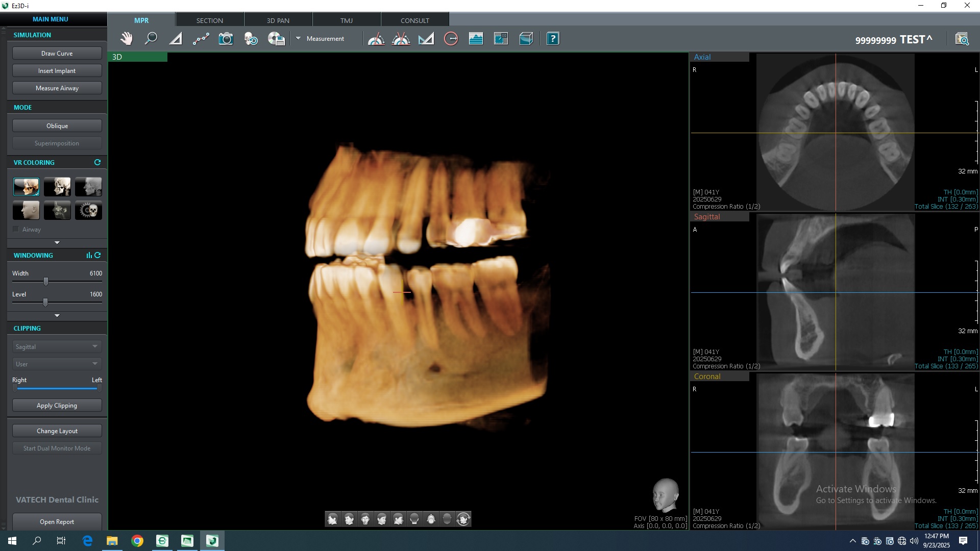Screen dimensions: 980x551
Task: Open the Sagittal clipping plane dropdown
Action: point(56,346)
